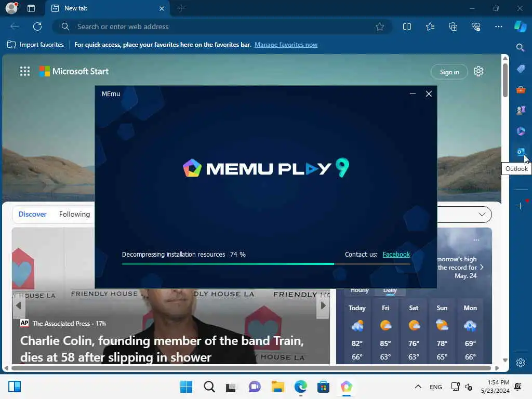Select the New tab browser tab
532x399 pixels.
107,8
